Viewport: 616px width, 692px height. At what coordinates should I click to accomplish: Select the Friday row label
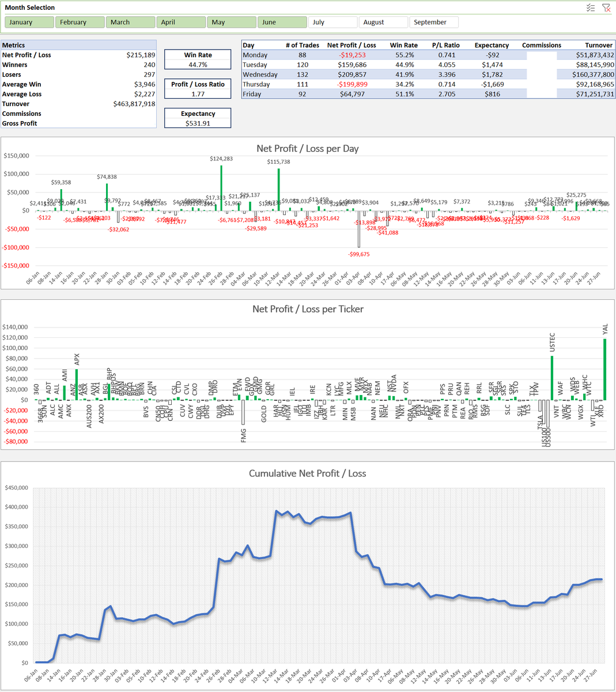tap(251, 94)
